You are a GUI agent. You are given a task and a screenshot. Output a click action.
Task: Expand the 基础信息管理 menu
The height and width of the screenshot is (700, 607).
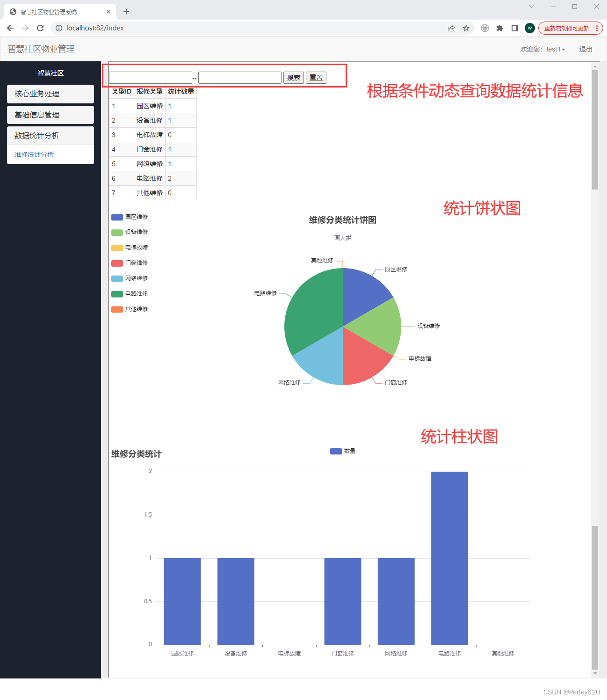click(51, 115)
